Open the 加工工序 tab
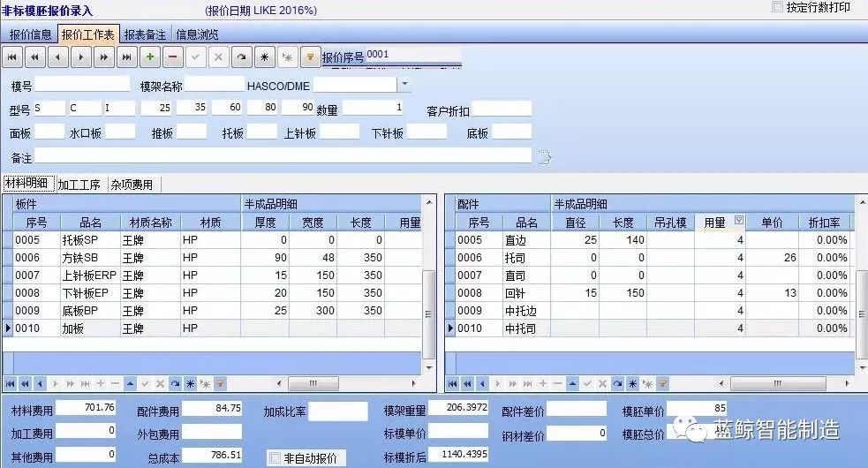The image size is (868, 468). point(80,185)
